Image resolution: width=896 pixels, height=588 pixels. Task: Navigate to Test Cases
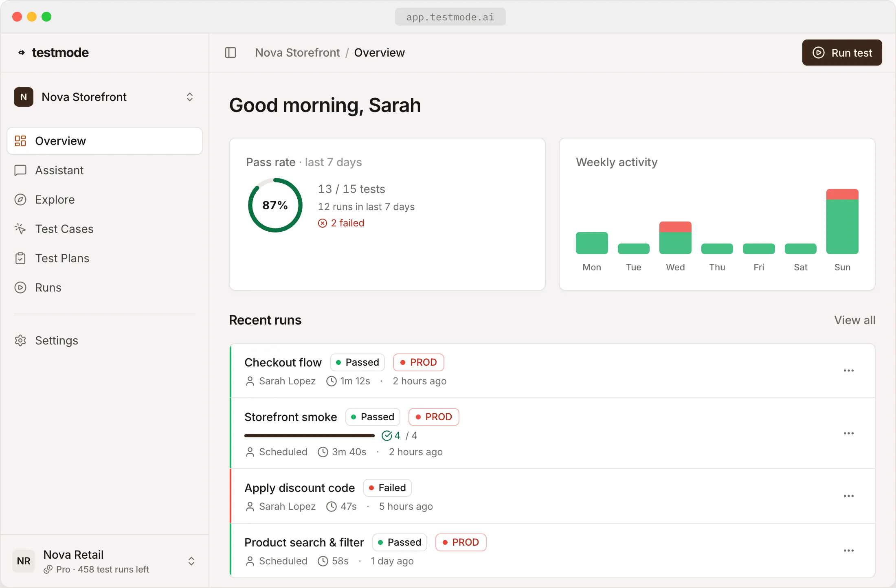(x=105, y=229)
